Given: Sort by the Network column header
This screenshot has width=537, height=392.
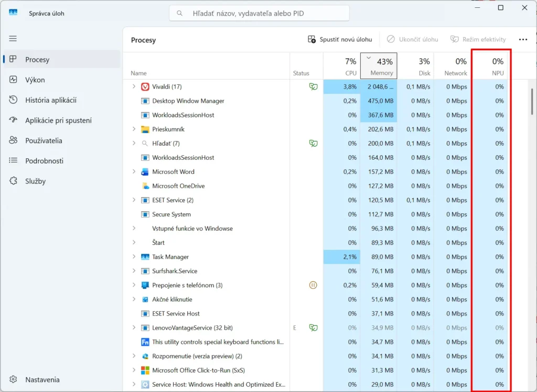Looking at the screenshot, I should [x=453, y=66].
